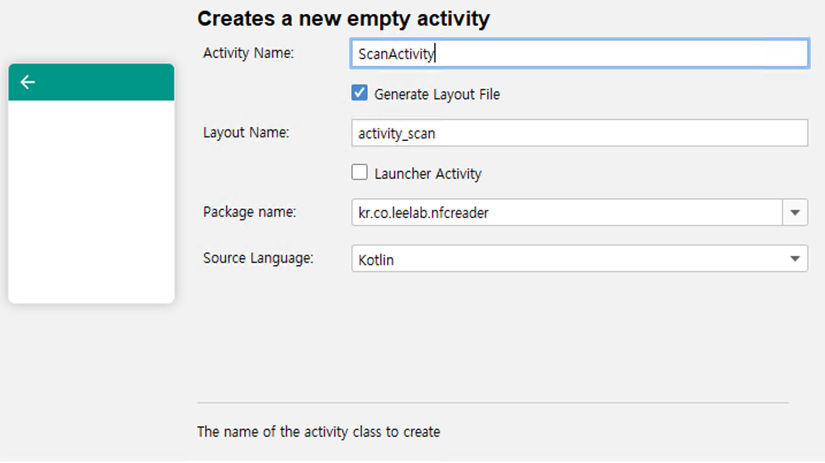This screenshot has height=463, width=825.
Task: Click the 'Activity Name:' label
Action: click(248, 53)
